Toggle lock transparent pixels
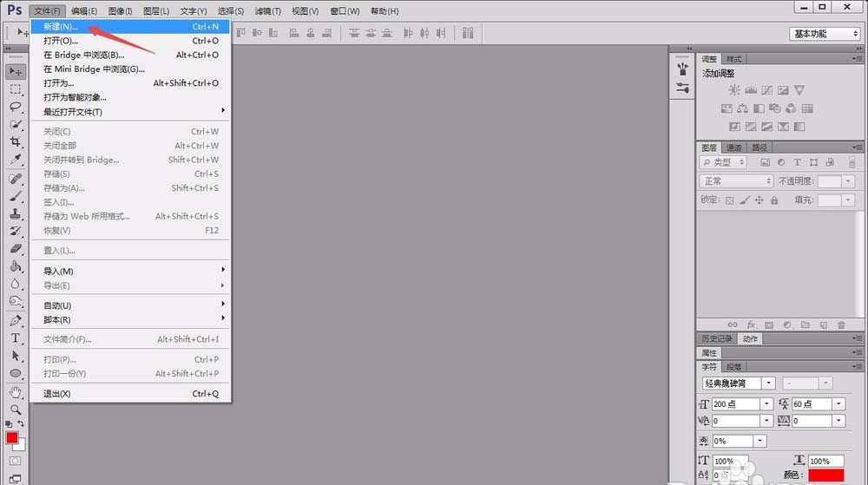This screenshot has width=868, height=485. pyautogui.click(x=730, y=200)
